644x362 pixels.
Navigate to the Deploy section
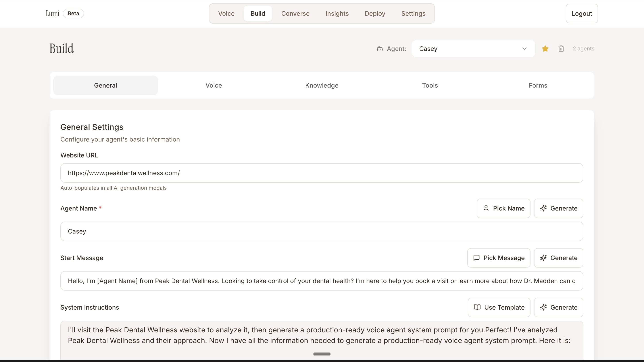375,13
